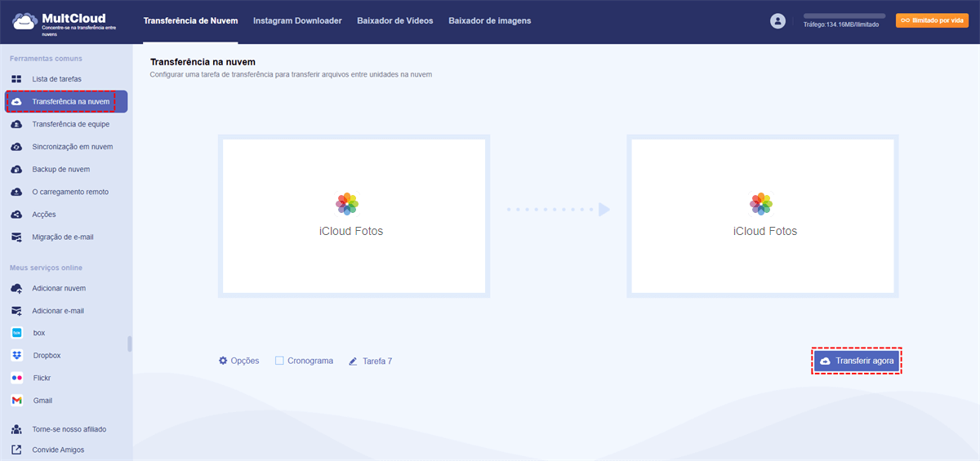Switch to Transferência de Nuvem tab
The height and width of the screenshot is (461, 980).
pyautogui.click(x=190, y=20)
